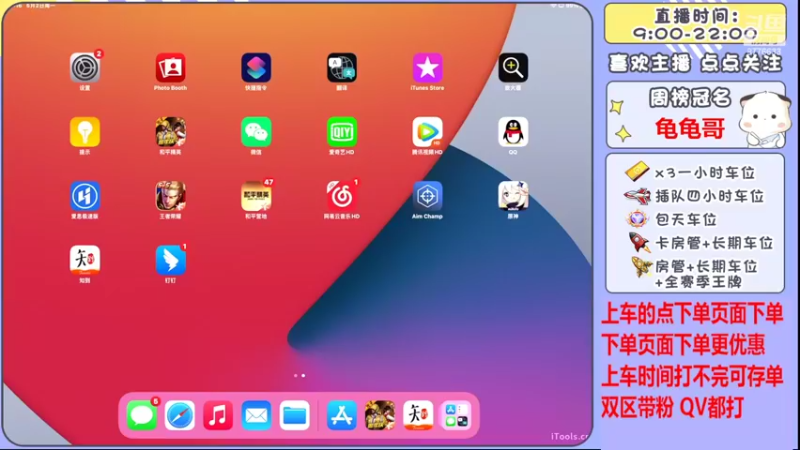Open the Files app in dock
Image resolution: width=800 pixels, height=450 pixels.
(294, 415)
